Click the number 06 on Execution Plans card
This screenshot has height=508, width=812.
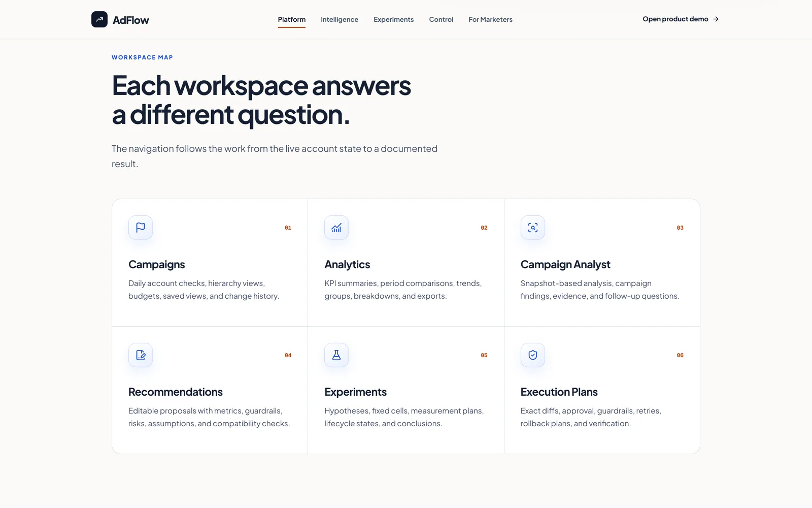click(x=680, y=355)
